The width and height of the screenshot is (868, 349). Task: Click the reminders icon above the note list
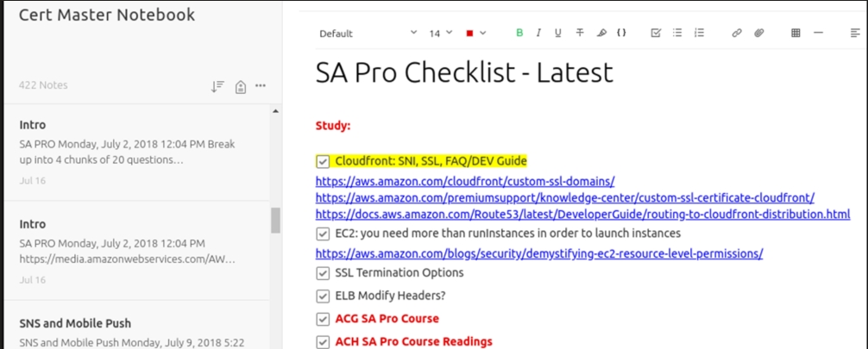[x=240, y=86]
